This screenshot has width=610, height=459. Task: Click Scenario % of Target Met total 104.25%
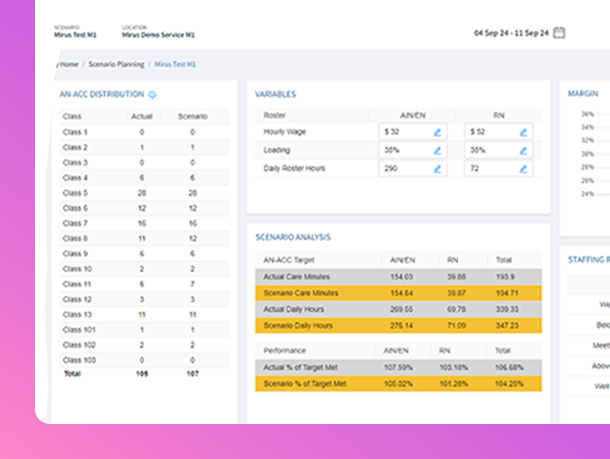(509, 384)
